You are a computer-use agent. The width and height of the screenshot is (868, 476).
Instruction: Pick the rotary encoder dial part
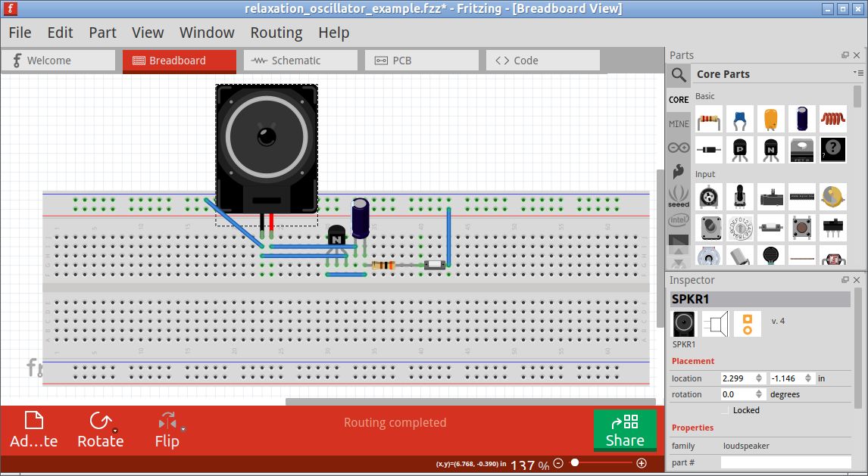click(739, 228)
